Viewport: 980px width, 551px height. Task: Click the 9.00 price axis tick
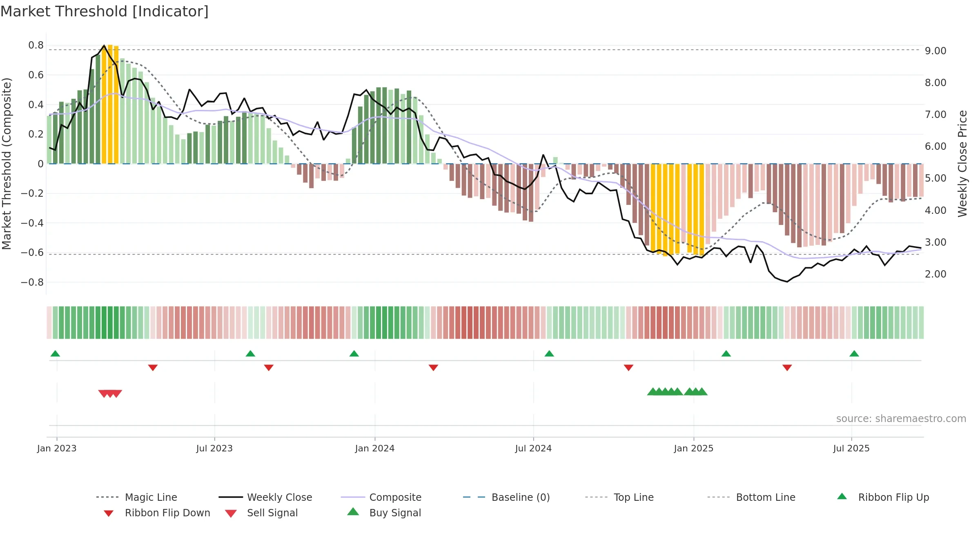tap(935, 51)
